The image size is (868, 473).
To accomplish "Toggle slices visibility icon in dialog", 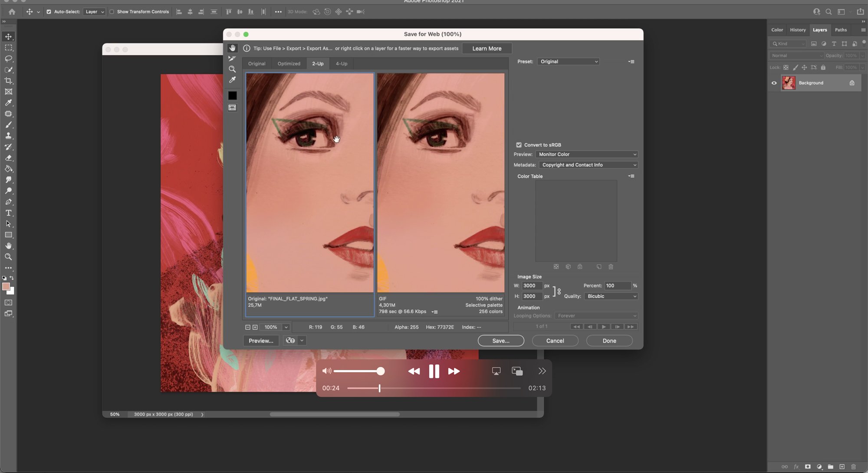I will coord(232,108).
